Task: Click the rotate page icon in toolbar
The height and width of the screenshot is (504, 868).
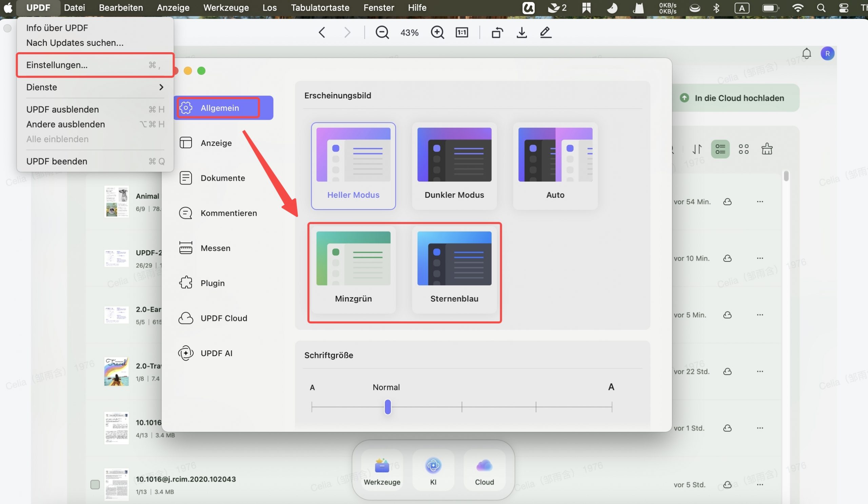Action: point(497,33)
